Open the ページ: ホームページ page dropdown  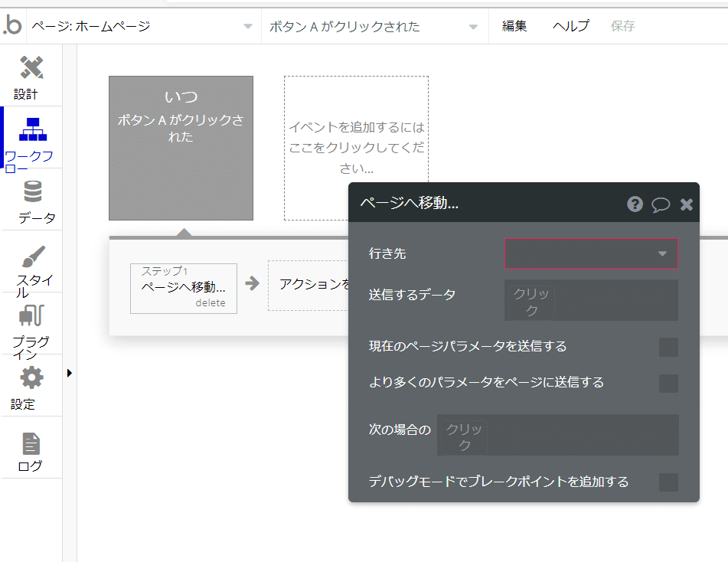pos(142,27)
